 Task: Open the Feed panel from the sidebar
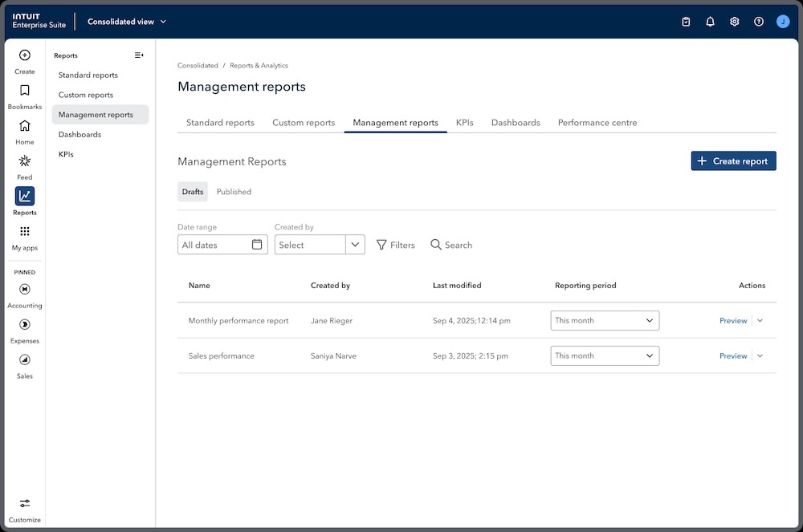pos(24,164)
